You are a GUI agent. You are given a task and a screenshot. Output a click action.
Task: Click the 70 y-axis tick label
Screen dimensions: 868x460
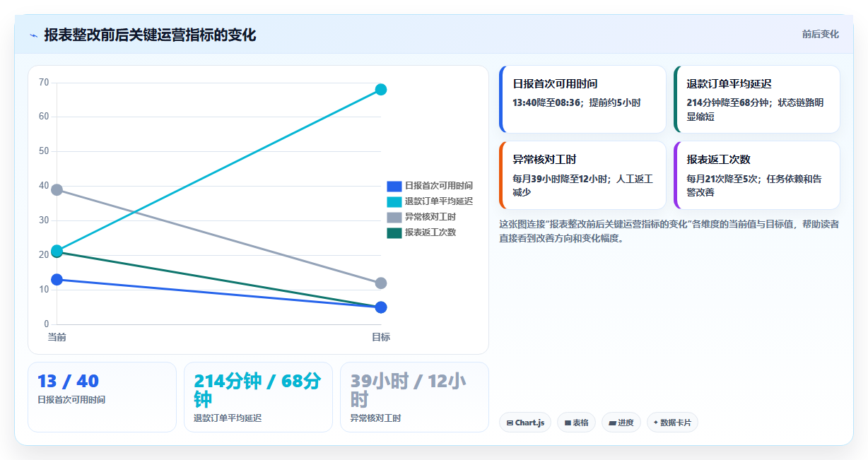tap(44, 83)
